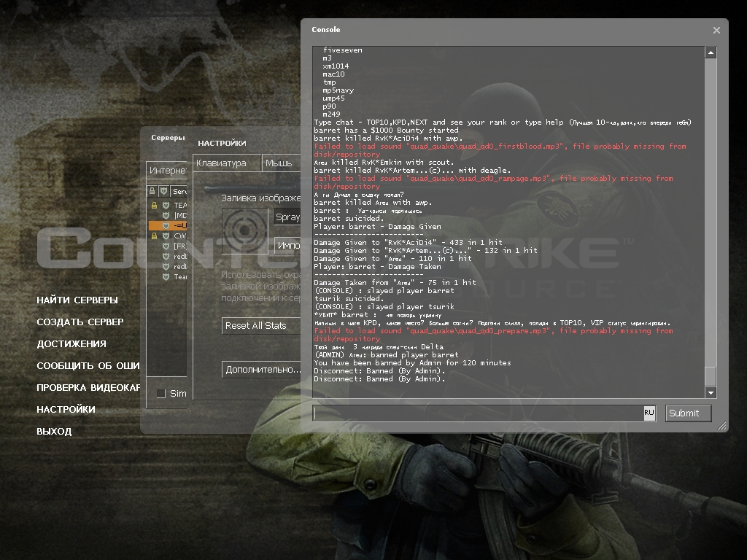Select the |MD server row name

[x=180, y=215]
